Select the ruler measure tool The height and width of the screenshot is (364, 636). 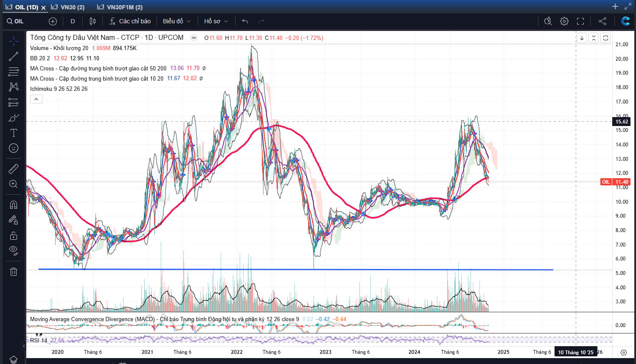(x=14, y=169)
